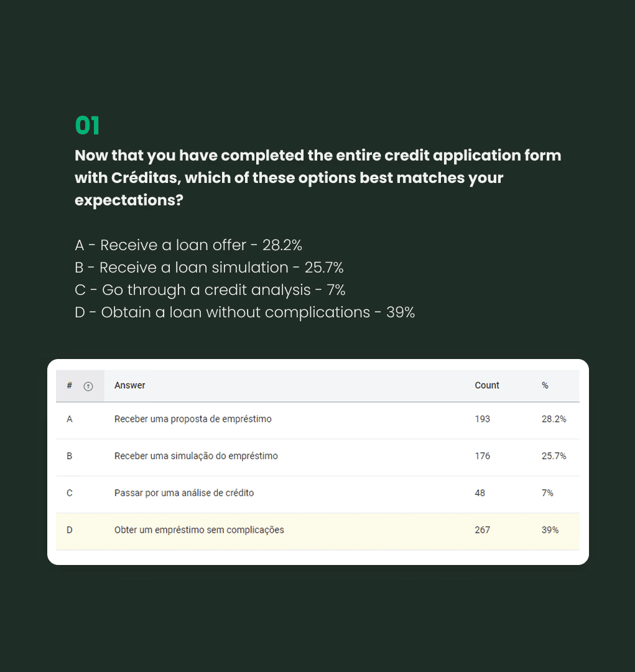Image resolution: width=635 pixels, height=672 pixels.
Task: Click the count value 193
Action: [483, 419]
